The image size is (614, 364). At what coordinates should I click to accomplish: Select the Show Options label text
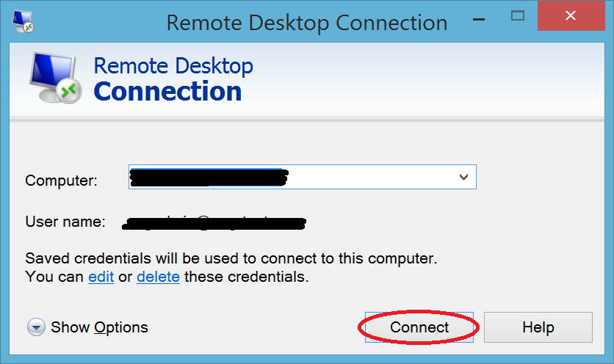(99, 327)
